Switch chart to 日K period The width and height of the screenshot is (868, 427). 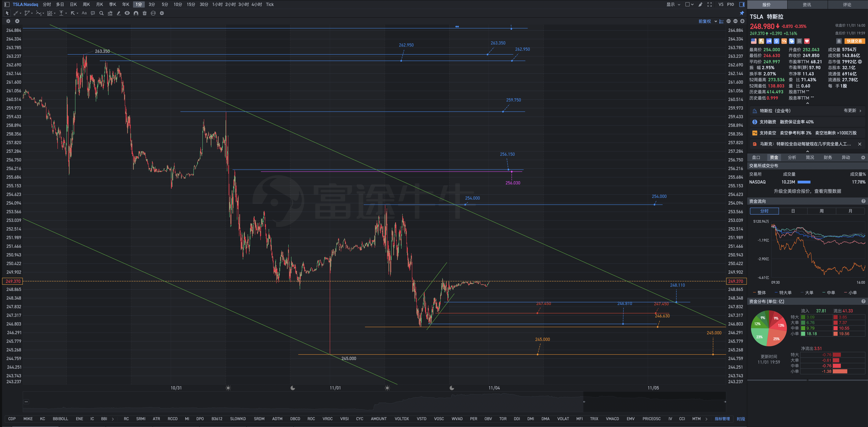[x=73, y=4]
